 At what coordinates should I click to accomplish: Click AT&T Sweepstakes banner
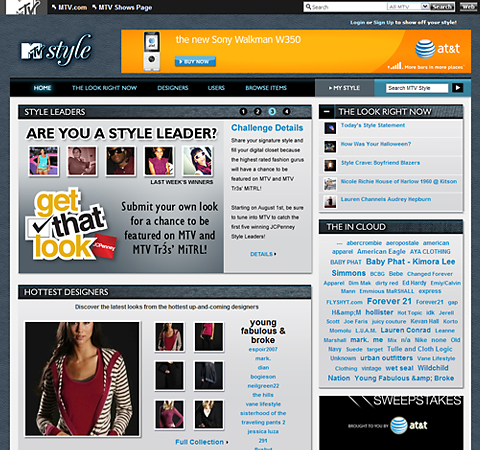(391, 423)
